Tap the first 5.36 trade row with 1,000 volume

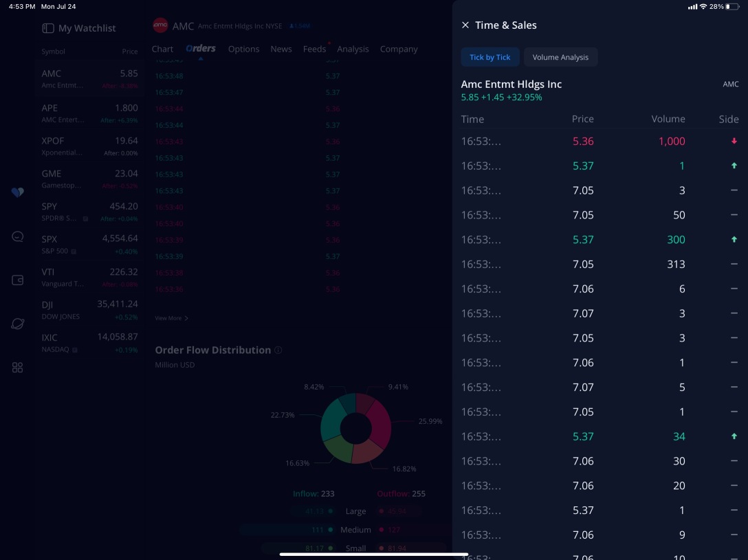tap(598, 142)
